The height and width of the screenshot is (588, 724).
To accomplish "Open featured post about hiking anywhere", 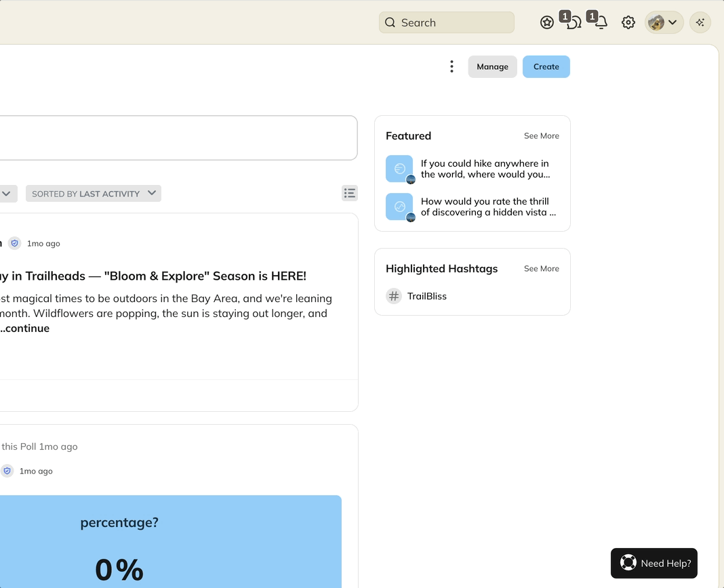I will [485, 169].
